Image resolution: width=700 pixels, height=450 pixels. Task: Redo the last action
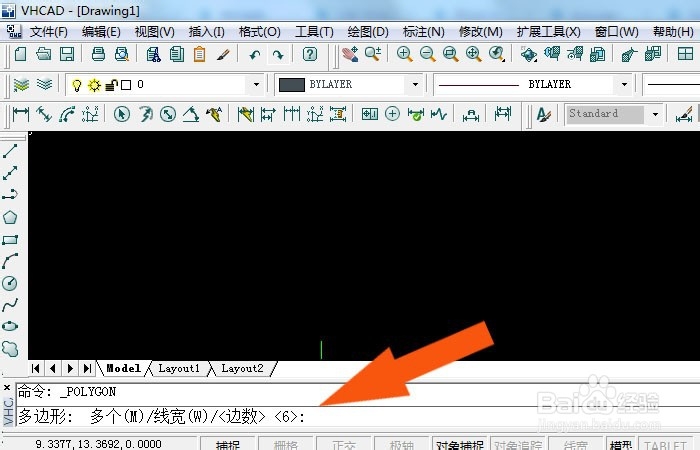pyautogui.click(x=278, y=55)
